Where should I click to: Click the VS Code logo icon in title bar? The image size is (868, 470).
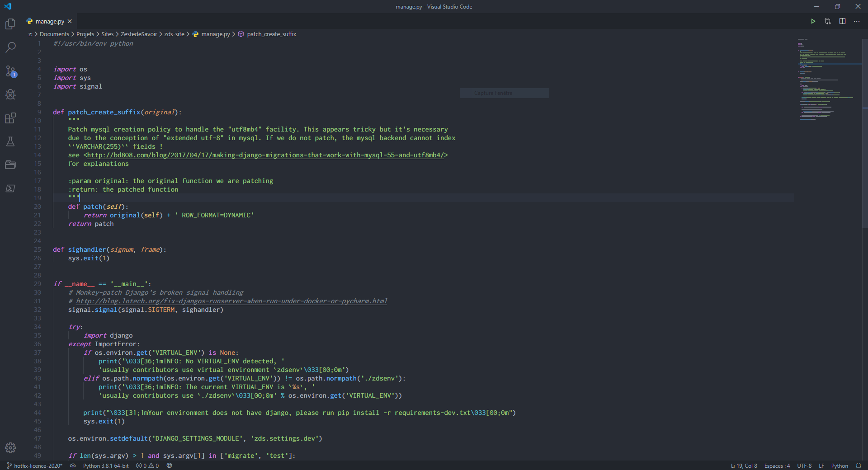pyautogui.click(x=8, y=6)
